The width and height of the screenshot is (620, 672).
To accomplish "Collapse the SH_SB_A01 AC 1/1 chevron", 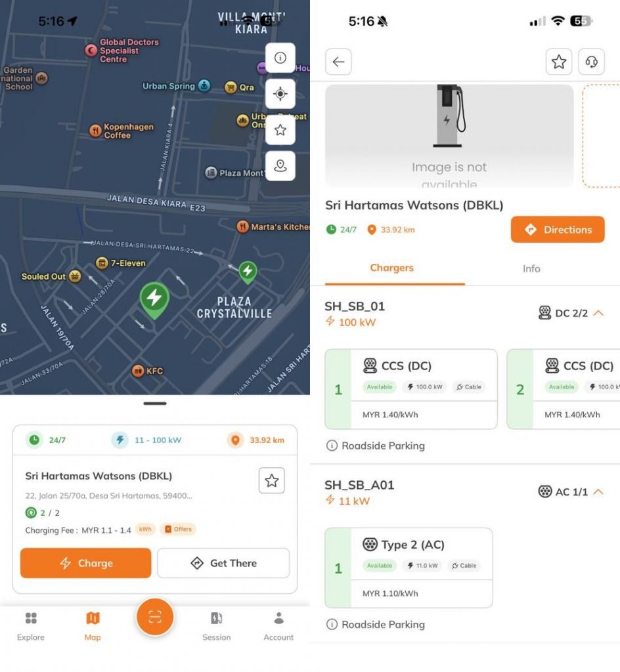I will pyautogui.click(x=598, y=492).
